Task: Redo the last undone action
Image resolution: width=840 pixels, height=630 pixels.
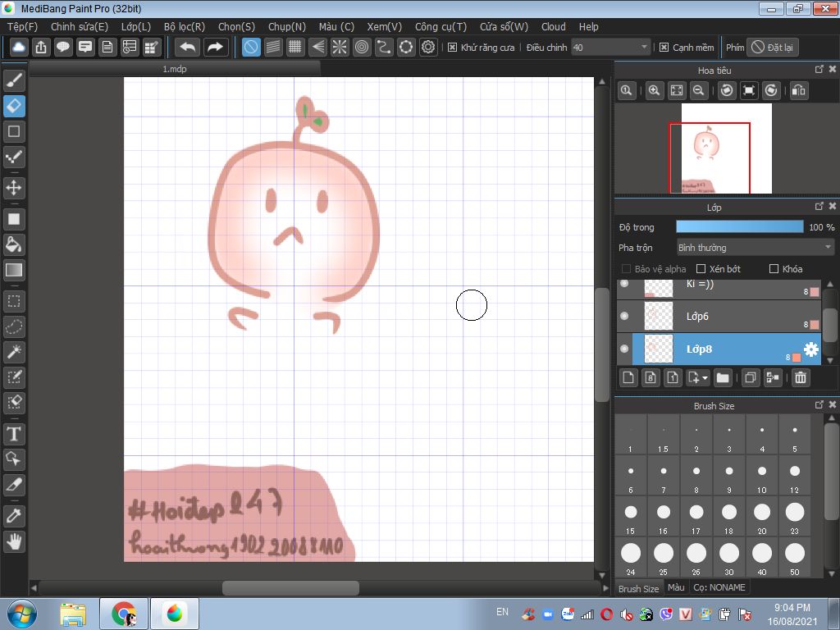Action: [x=216, y=47]
